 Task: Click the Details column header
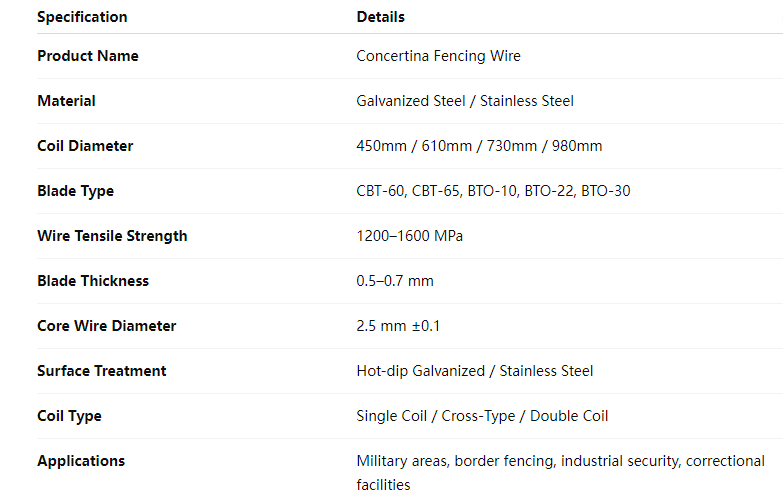[380, 17]
